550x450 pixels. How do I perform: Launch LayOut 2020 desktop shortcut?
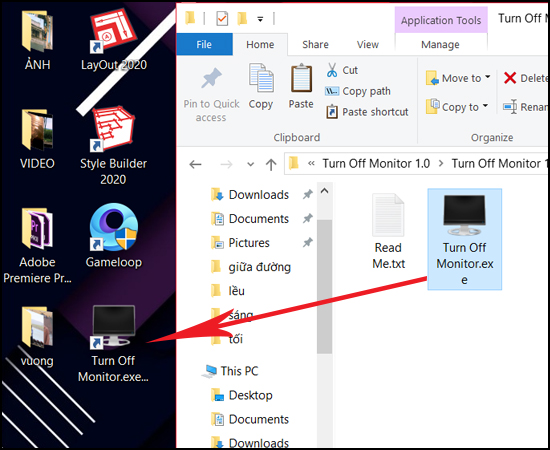pos(114,40)
